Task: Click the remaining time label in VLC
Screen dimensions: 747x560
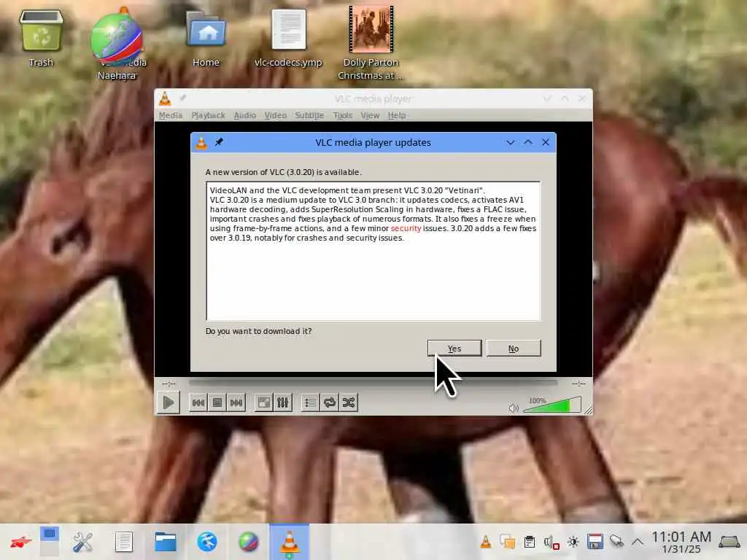Action: (578, 383)
